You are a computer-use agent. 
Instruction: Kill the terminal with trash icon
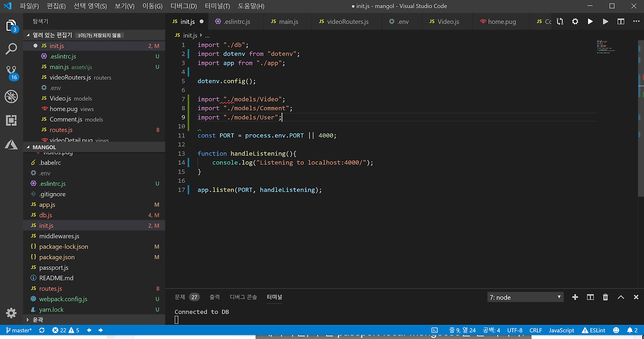click(x=605, y=297)
